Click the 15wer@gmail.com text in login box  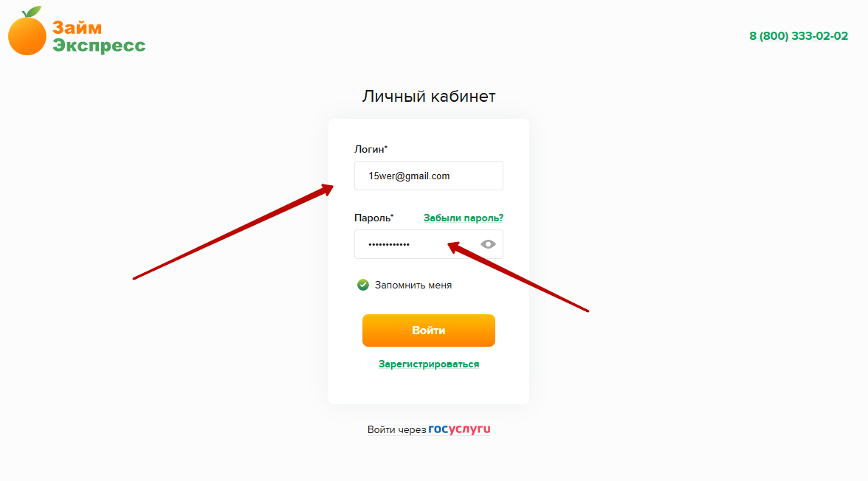point(409,176)
